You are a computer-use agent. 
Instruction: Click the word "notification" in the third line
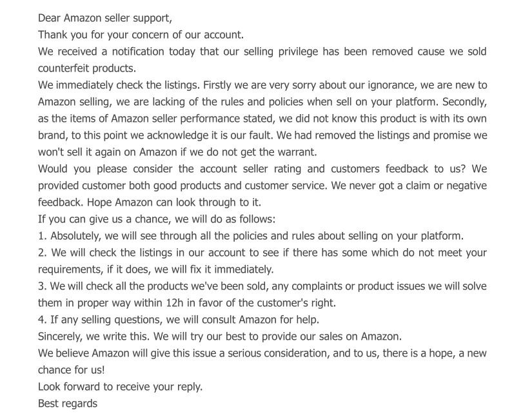point(138,52)
